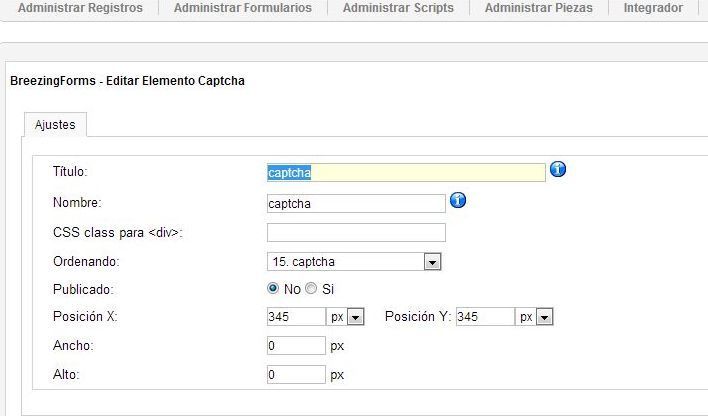Click the Título text field
This screenshot has width=708, height=416.
406,173
